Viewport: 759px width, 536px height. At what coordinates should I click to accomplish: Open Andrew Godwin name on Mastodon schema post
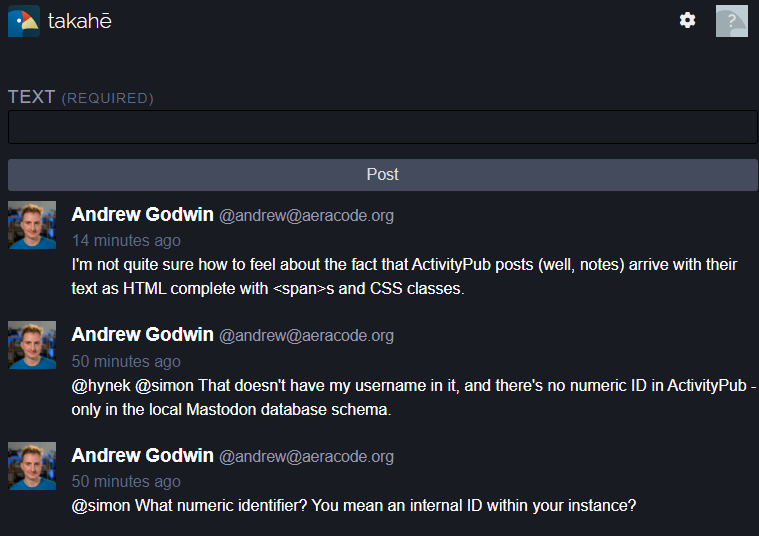[142, 335]
